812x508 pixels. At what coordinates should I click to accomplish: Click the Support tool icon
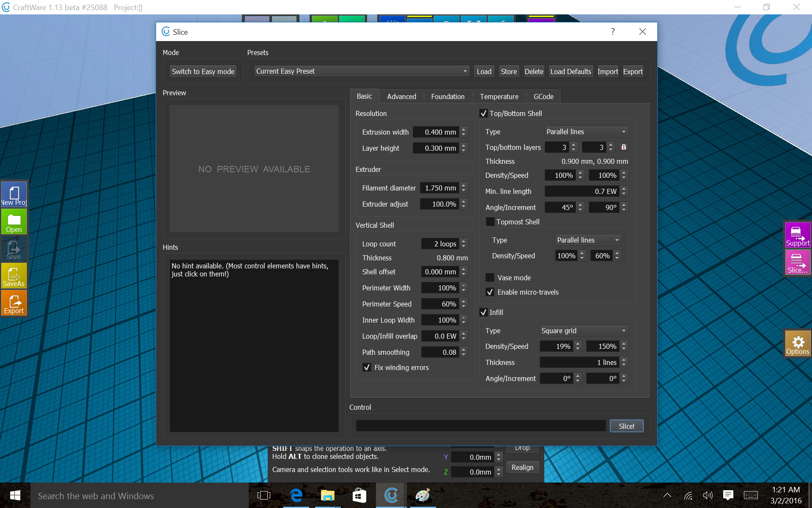[x=797, y=235]
